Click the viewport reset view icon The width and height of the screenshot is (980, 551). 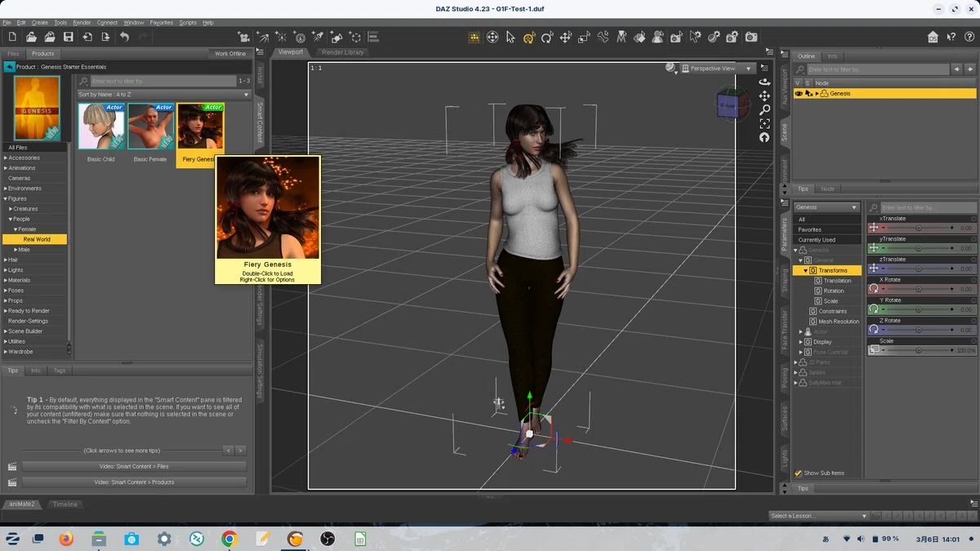[764, 137]
